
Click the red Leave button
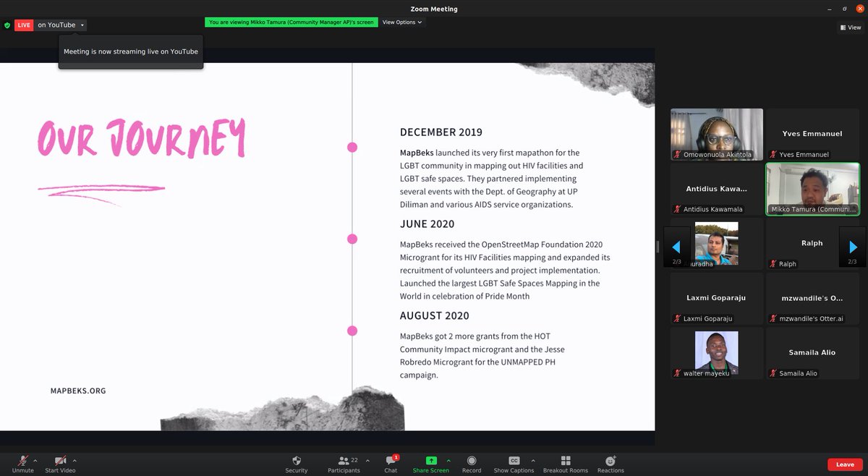pos(843,464)
